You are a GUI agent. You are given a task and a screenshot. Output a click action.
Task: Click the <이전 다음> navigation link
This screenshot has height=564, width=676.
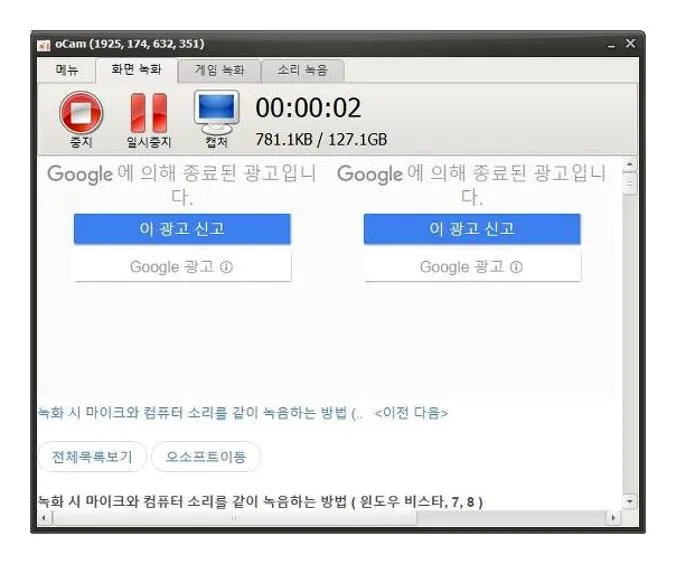point(411,413)
